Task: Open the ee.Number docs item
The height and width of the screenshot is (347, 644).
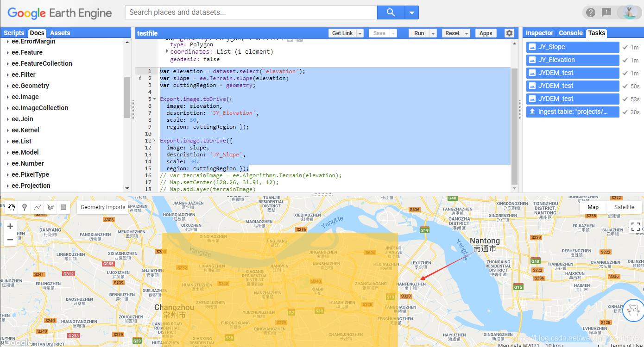Action: coord(28,163)
